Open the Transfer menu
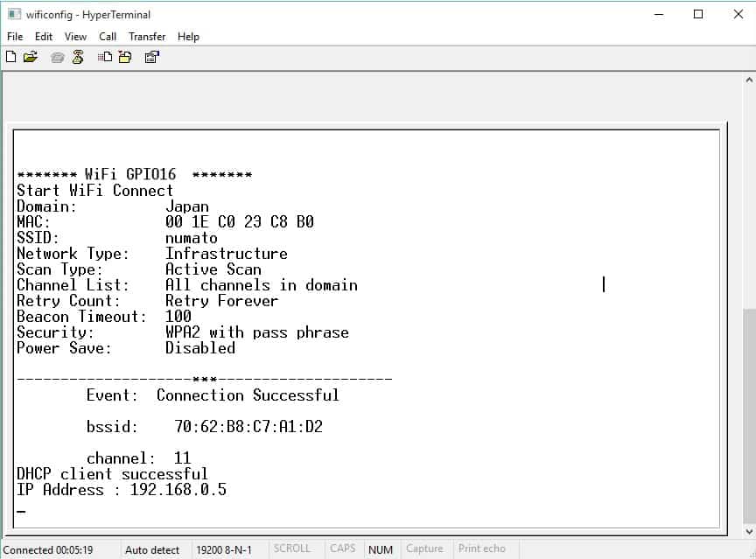 (147, 37)
